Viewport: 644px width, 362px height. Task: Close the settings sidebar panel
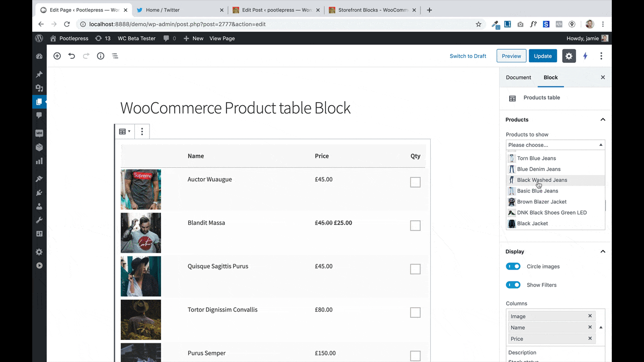(603, 77)
